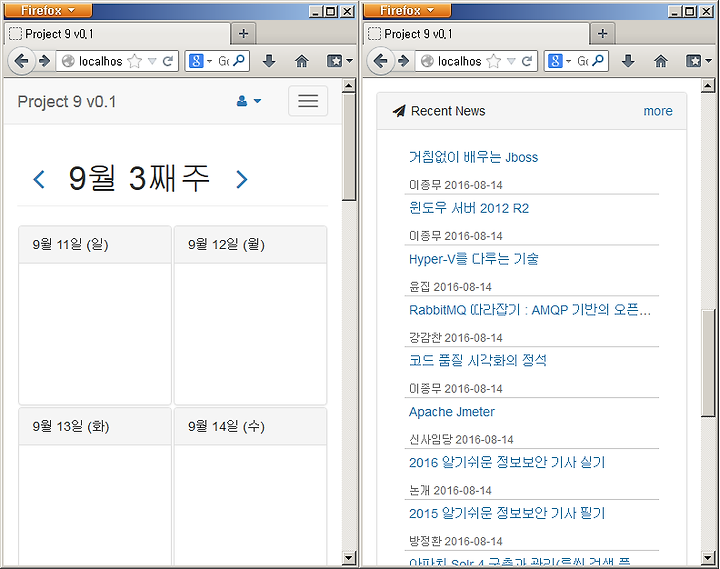
Task: Open new tab in left Firefox window
Action: point(243,33)
